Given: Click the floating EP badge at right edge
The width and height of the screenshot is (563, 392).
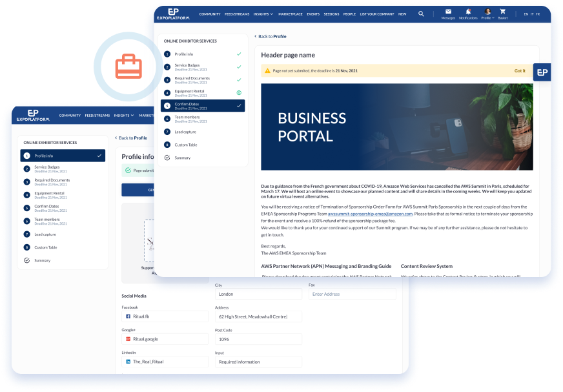Looking at the screenshot, I should coord(542,72).
